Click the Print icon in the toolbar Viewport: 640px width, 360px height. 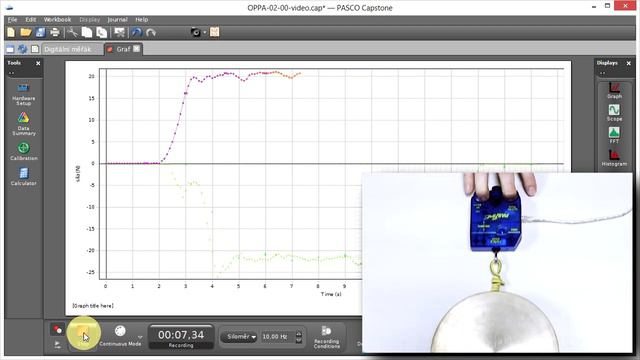pos(55,32)
